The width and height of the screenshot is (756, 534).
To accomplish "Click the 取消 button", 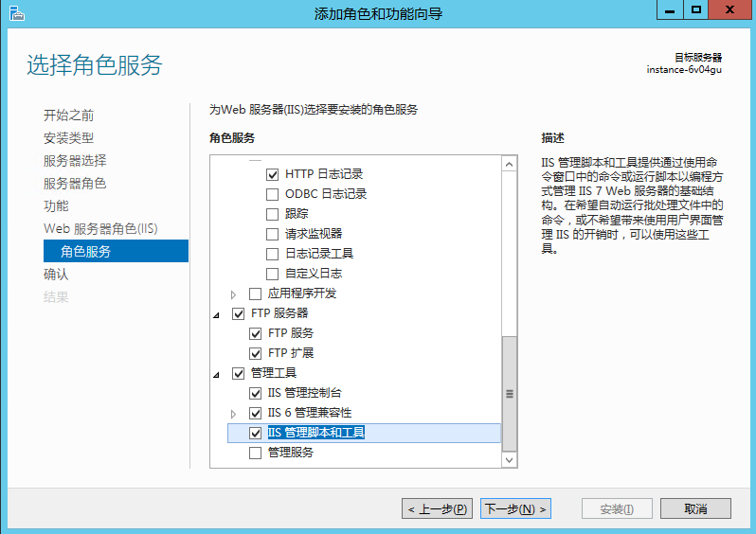I will click(695, 508).
